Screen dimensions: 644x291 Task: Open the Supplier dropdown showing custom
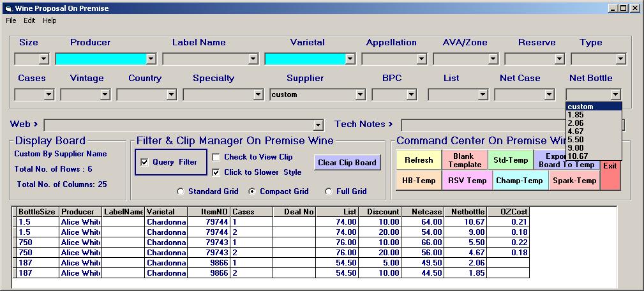tap(360, 95)
